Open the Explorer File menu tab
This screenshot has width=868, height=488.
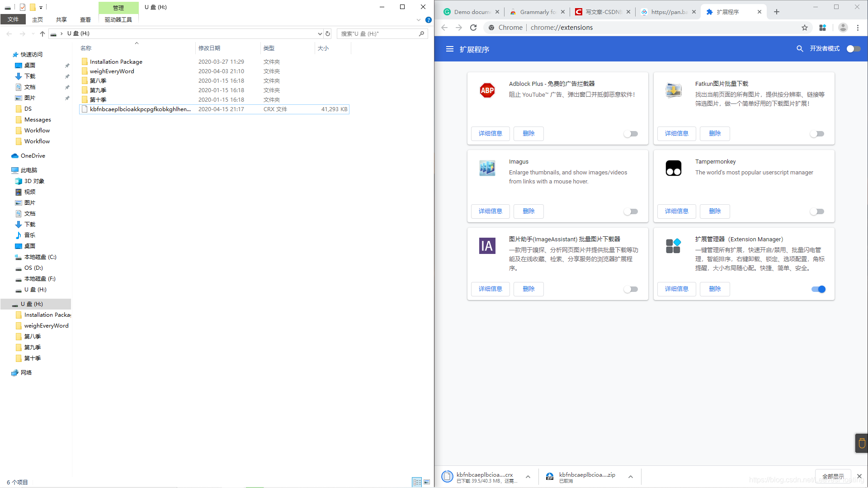(13, 19)
